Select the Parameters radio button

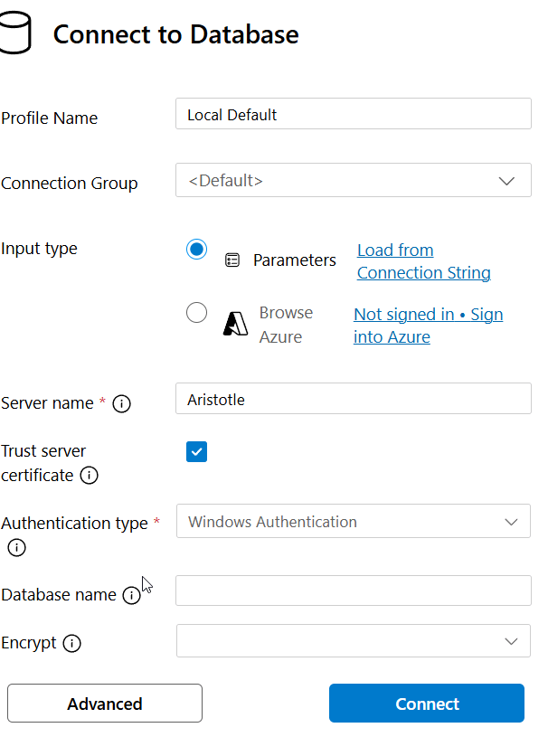196,250
